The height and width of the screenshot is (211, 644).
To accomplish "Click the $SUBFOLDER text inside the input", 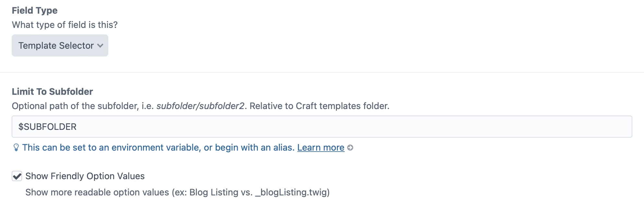I will [47, 127].
